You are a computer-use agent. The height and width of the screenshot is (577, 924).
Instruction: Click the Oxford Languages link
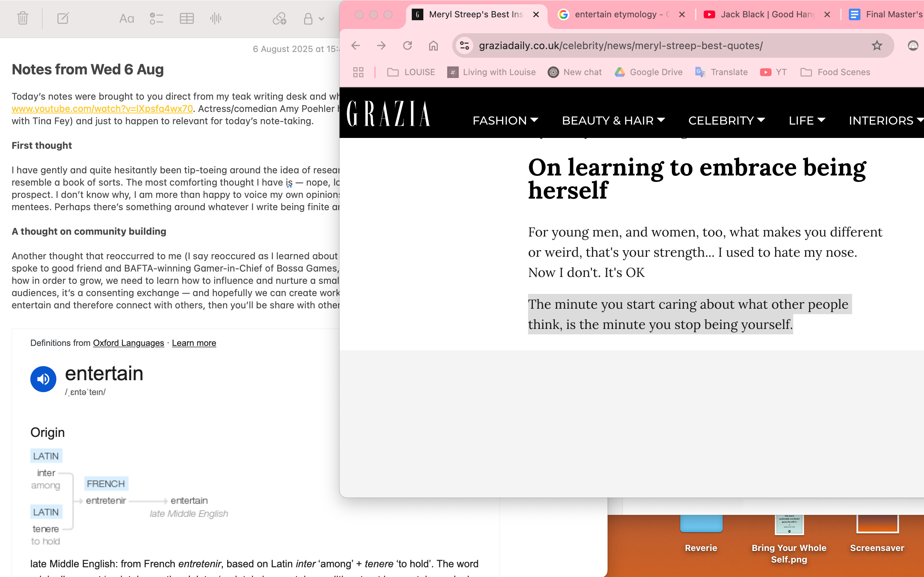click(128, 343)
